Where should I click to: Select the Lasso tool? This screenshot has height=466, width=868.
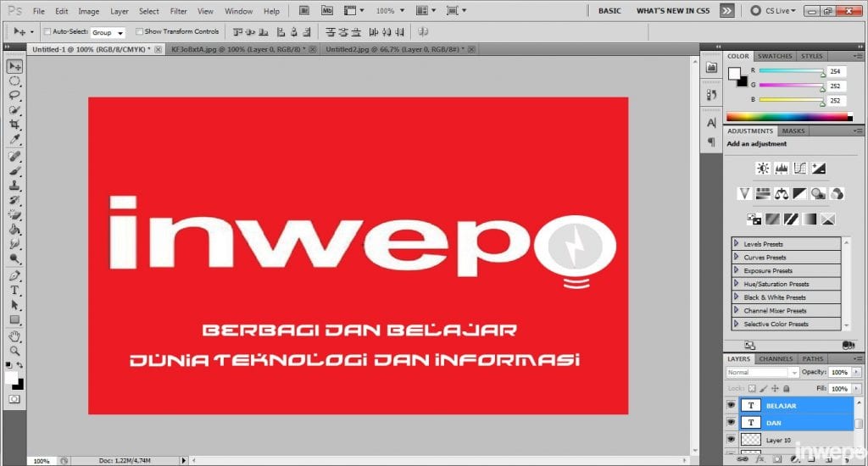(14, 95)
